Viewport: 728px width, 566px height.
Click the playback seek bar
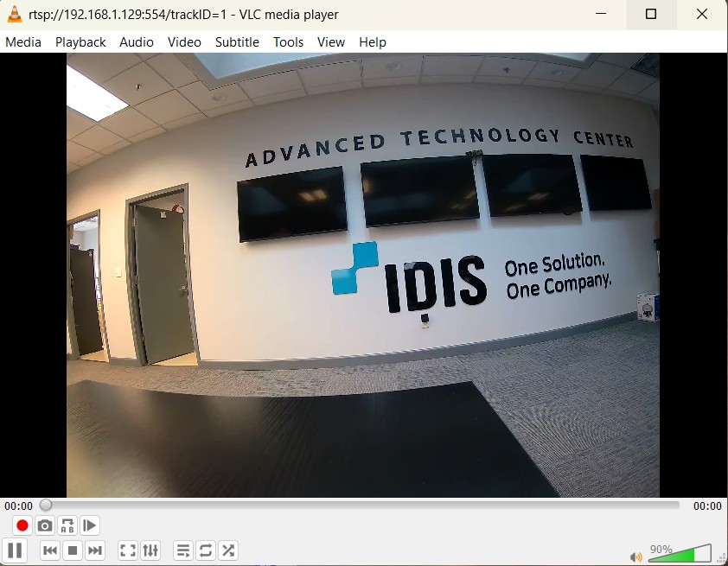(361, 506)
